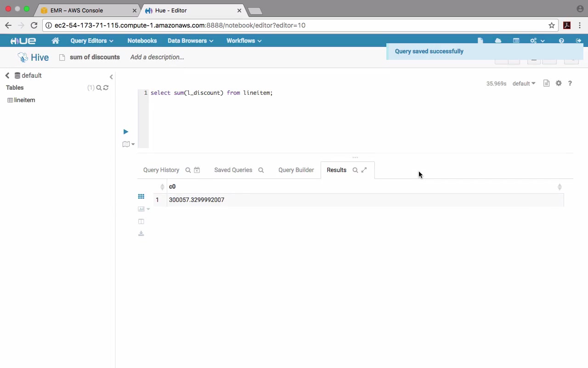
Task: Click the document icon beside query name
Action: pyautogui.click(x=62, y=57)
